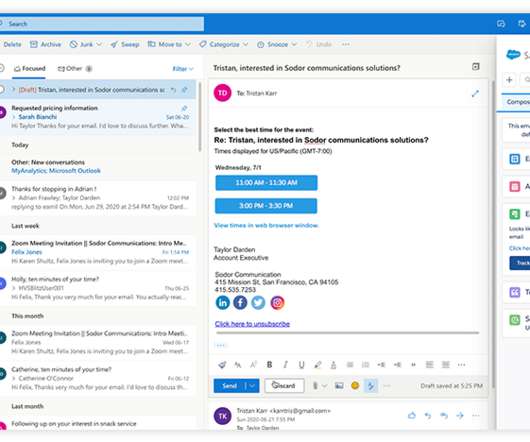Image resolution: width=530 pixels, height=442 pixels.
Task: Choose the 11:00 AM - 11:30 AM slot
Action: click(x=266, y=183)
